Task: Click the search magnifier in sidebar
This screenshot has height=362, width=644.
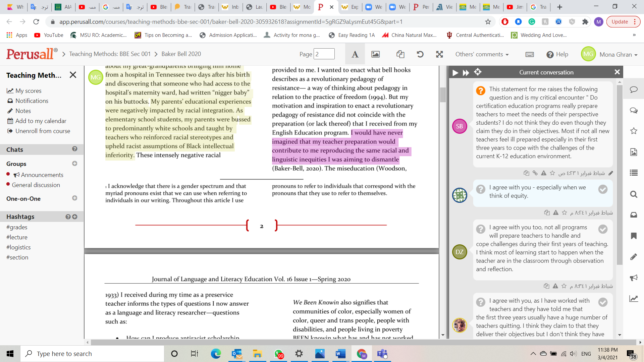Action: tap(634, 194)
